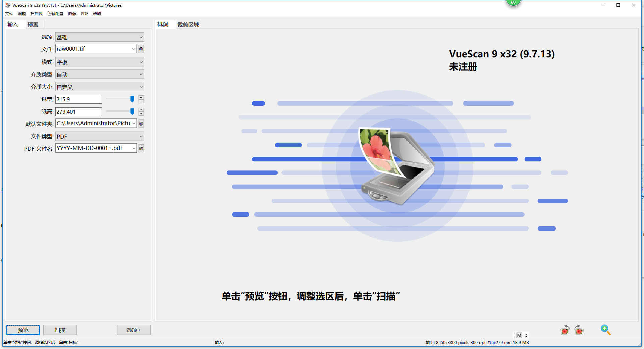Open the raw0001.tif file dropdown arrow
Viewport: 644px width, 349px height.
133,49
